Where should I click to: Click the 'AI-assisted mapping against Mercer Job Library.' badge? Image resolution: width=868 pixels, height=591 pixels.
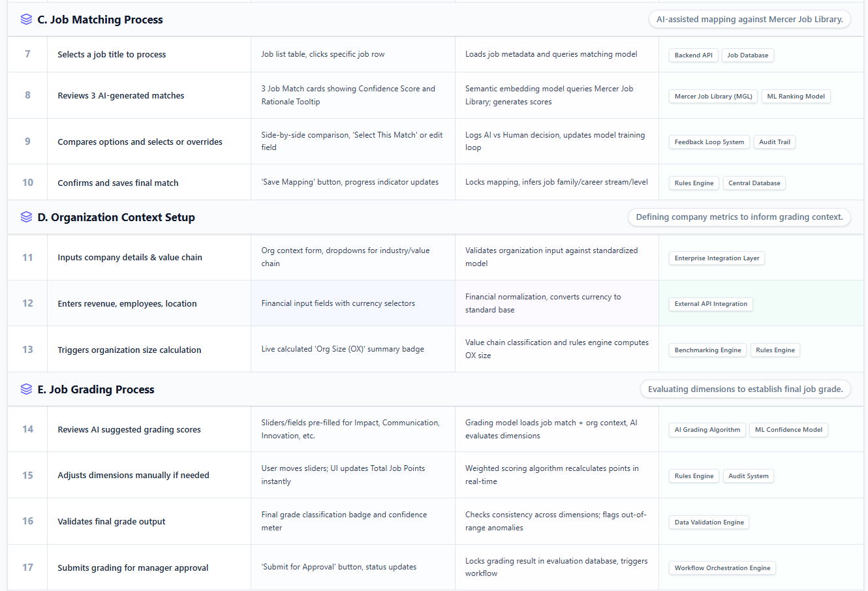(749, 20)
